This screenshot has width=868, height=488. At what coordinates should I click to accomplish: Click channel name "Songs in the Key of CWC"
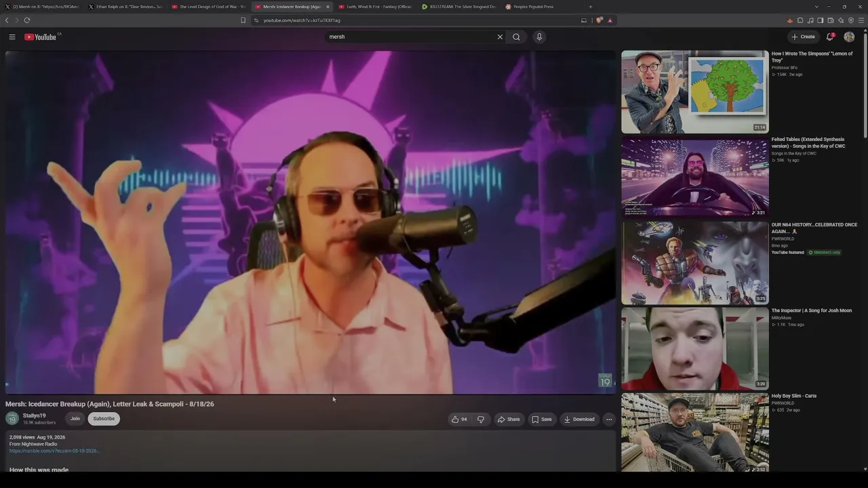point(794,153)
